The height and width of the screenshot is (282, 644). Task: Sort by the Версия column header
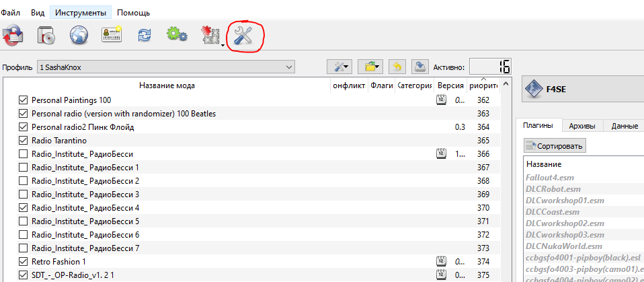450,85
